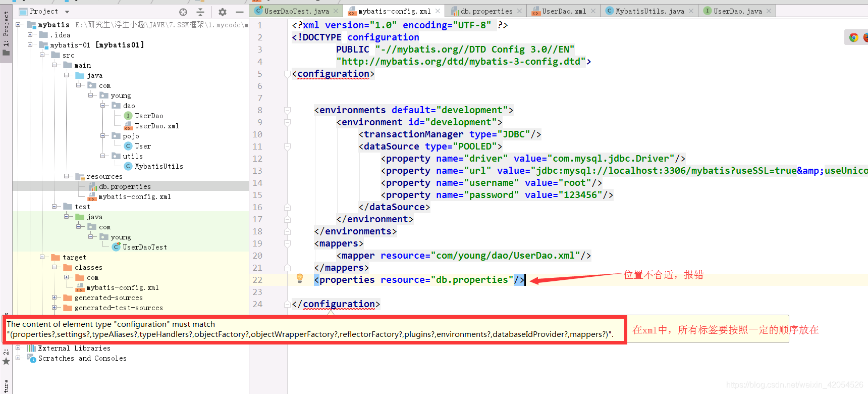The width and height of the screenshot is (868, 394).
Task: Click MybatisUtils class icon in tree
Action: click(x=128, y=166)
